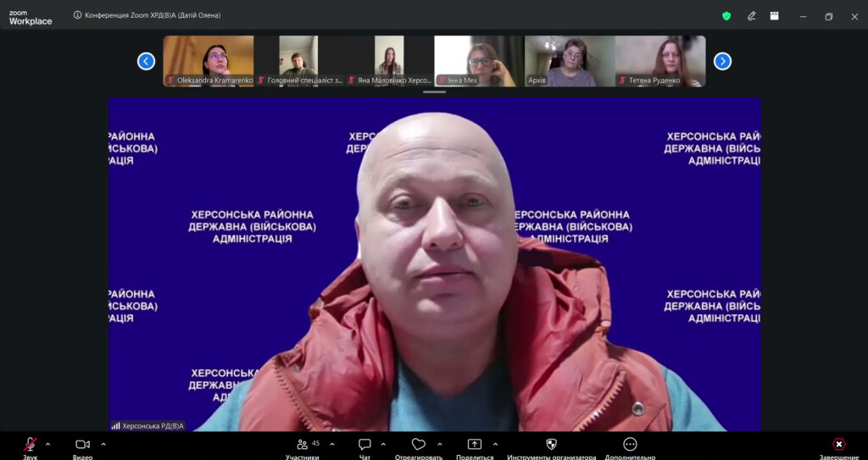Open meeting info icon beside conference title
Viewport: 868px width, 460px height.
pos(77,15)
